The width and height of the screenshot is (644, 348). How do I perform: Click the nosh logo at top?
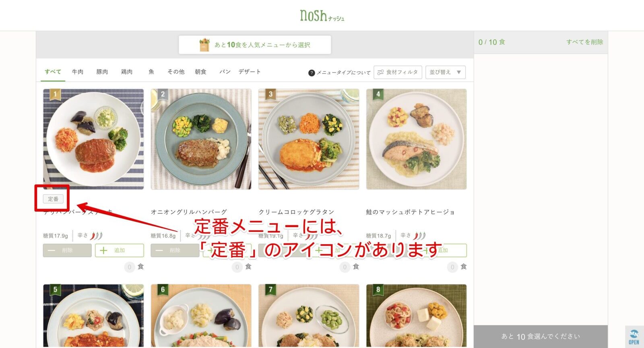(x=322, y=15)
